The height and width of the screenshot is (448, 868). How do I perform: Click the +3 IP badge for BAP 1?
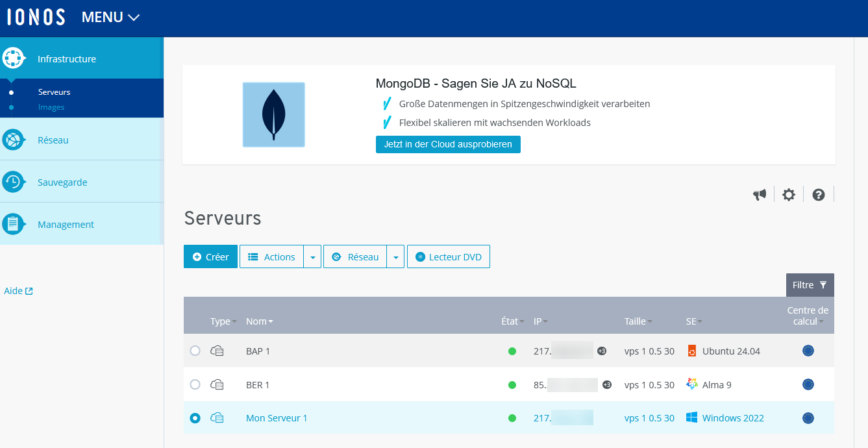click(x=602, y=351)
